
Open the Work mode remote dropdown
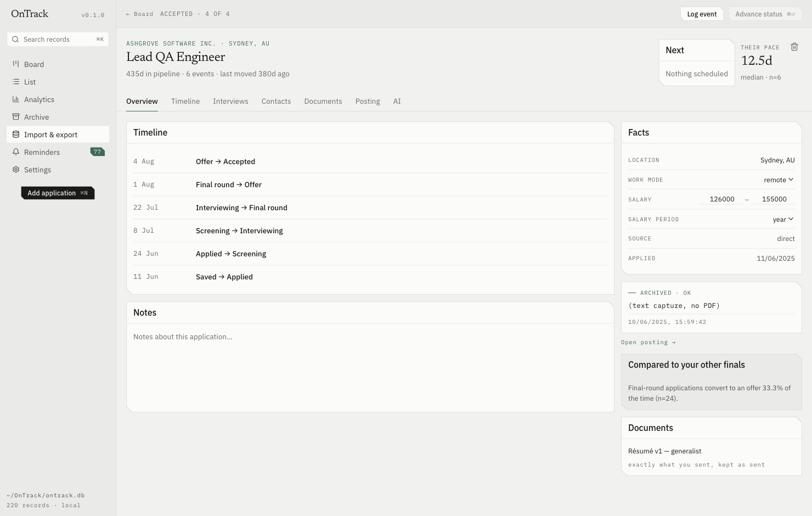point(779,180)
